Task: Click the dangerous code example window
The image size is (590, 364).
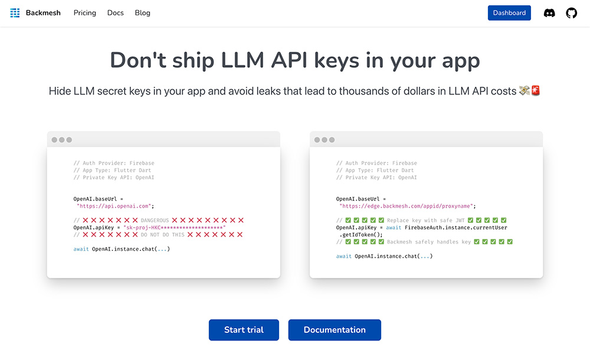Action: tap(163, 205)
